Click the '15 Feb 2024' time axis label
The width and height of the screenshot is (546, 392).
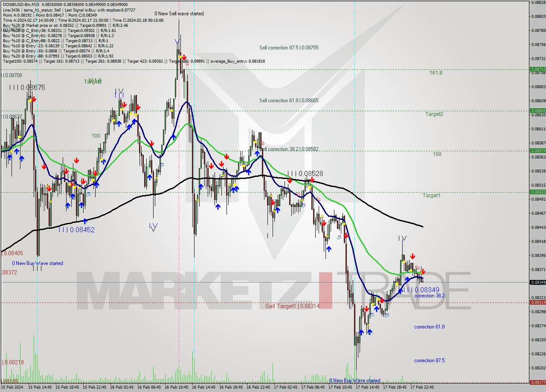[13, 387]
